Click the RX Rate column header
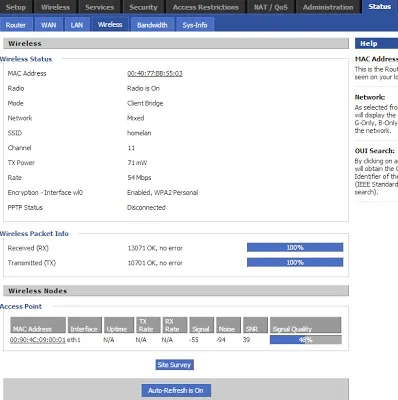 [175, 325]
